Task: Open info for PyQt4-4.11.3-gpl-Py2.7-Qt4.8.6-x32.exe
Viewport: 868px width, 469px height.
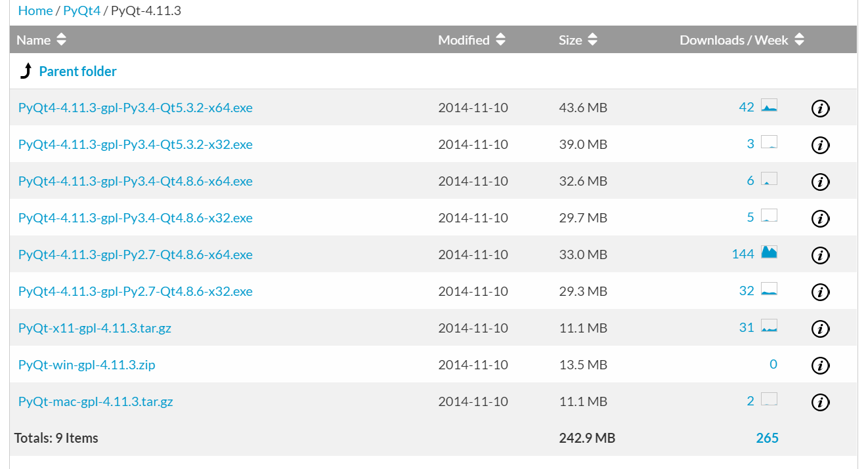Action: 820,292
